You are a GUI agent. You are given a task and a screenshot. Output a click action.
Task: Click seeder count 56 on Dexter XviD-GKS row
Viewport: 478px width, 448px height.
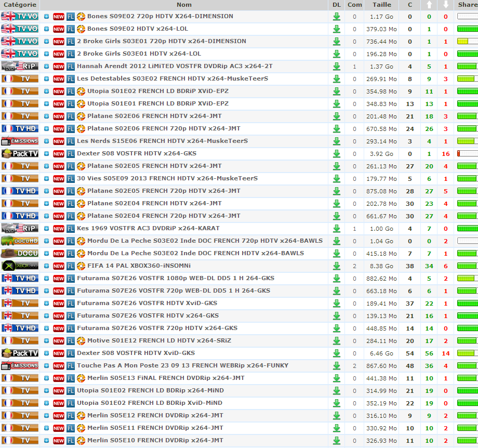tap(429, 353)
